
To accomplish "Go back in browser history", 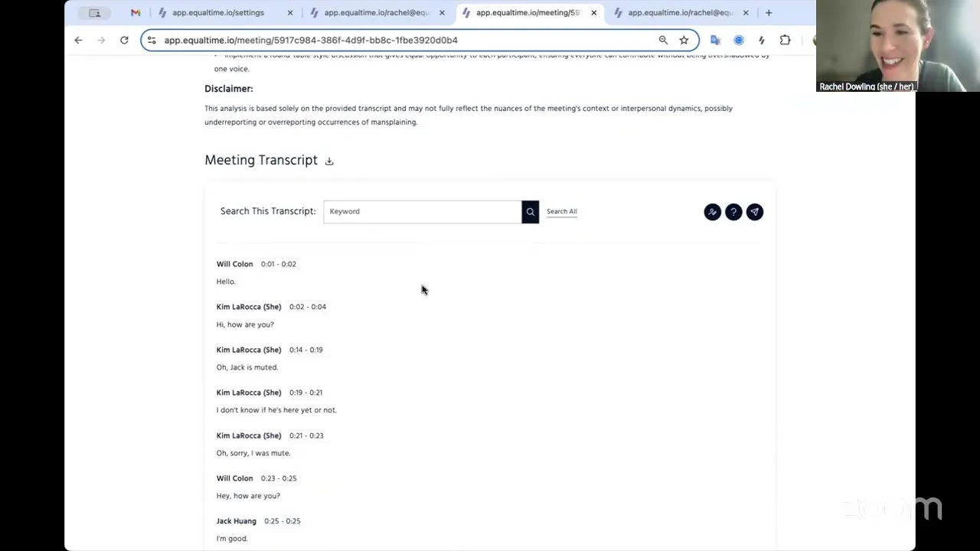I will click(x=78, y=40).
